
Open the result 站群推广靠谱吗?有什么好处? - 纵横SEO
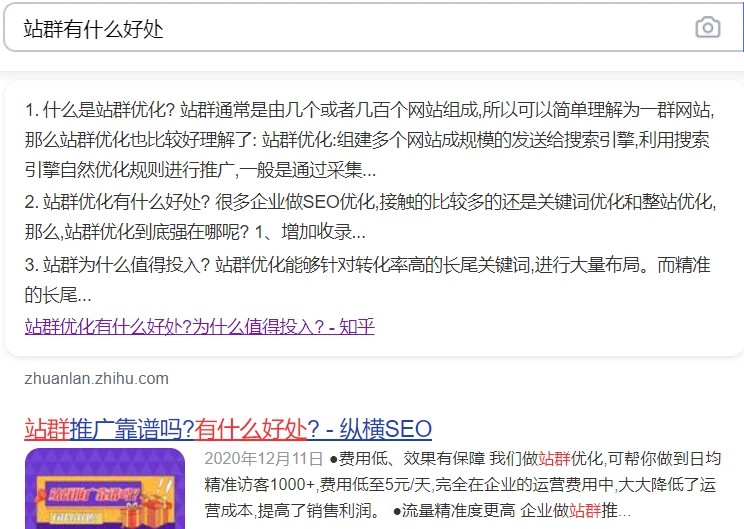point(228,429)
